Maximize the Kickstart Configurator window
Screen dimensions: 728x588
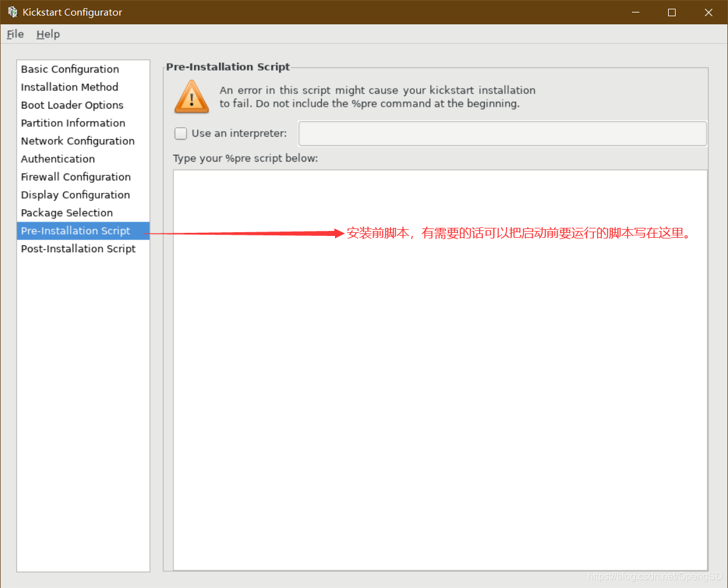[671, 12]
